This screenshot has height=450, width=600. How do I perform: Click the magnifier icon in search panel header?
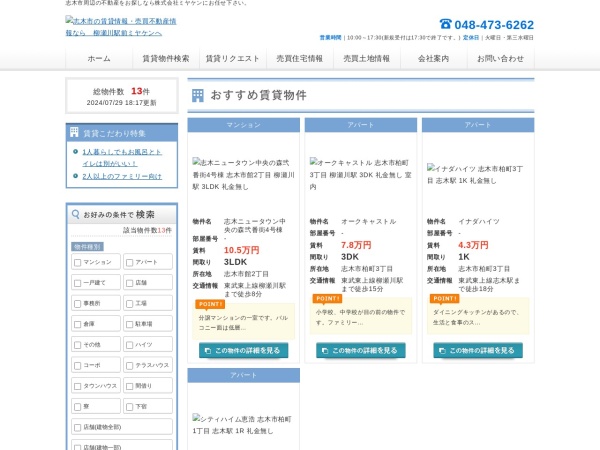[76, 214]
